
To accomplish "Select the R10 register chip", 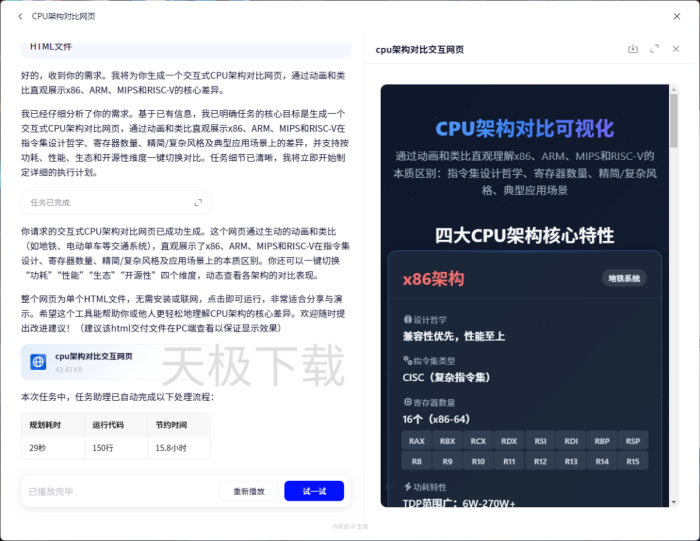I will pyautogui.click(x=478, y=461).
